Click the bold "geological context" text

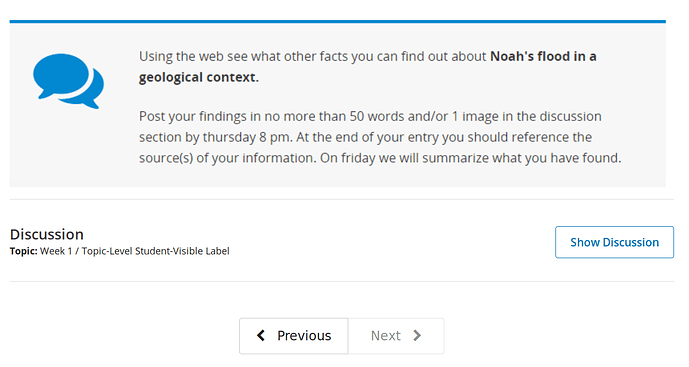(197, 77)
